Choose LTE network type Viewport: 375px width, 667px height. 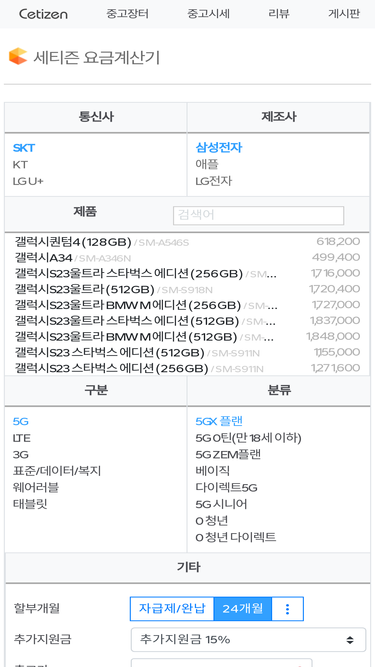click(22, 438)
